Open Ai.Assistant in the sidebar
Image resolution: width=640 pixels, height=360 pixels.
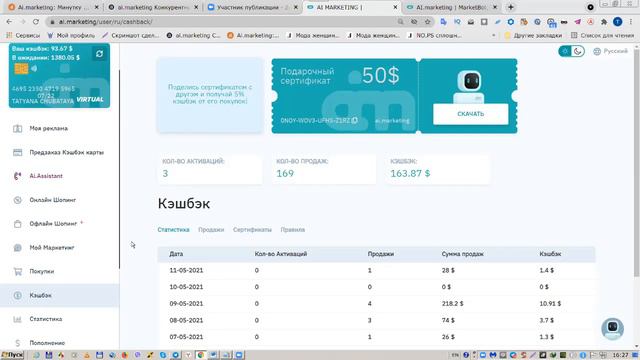tap(46, 176)
